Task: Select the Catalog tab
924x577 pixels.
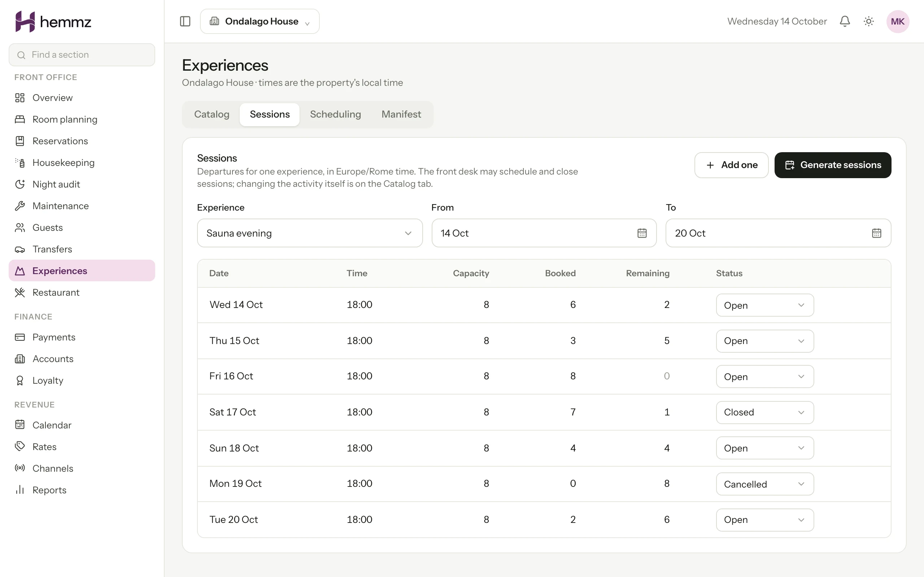Action: [212, 114]
